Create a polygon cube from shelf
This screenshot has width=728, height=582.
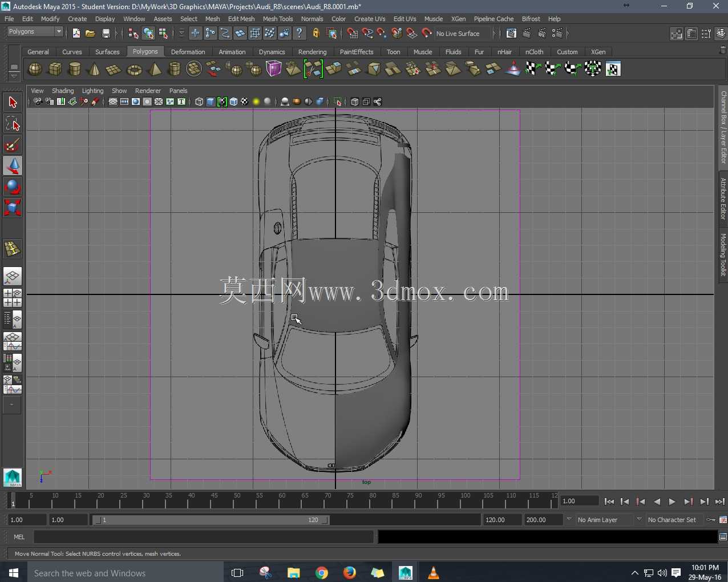tap(55, 69)
